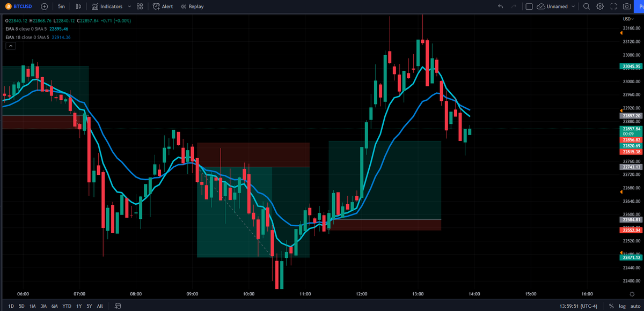Set the date range to 1M
This screenshot has width=644, height=311.
click(x=33, y=306)
